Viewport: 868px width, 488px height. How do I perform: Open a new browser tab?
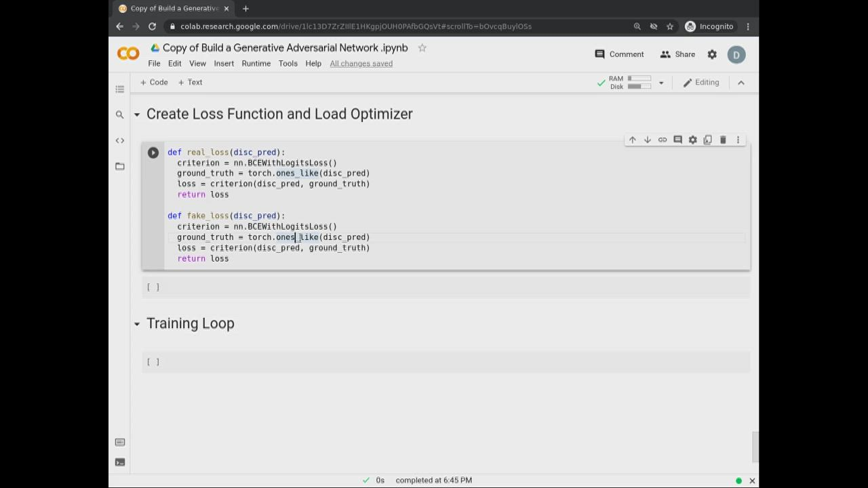(x=245, y=8)
